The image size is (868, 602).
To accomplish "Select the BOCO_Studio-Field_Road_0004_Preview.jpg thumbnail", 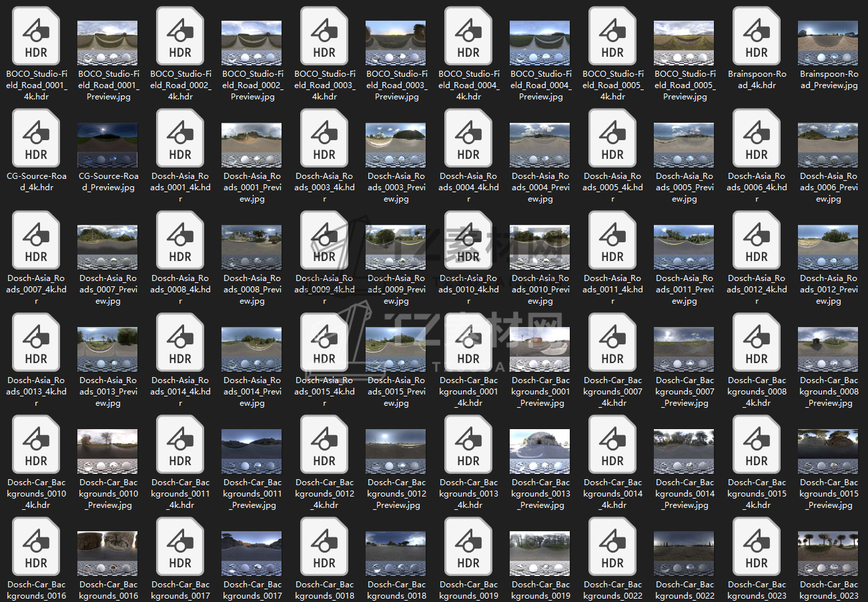I will pyautogui.click(x=540, y=43).
